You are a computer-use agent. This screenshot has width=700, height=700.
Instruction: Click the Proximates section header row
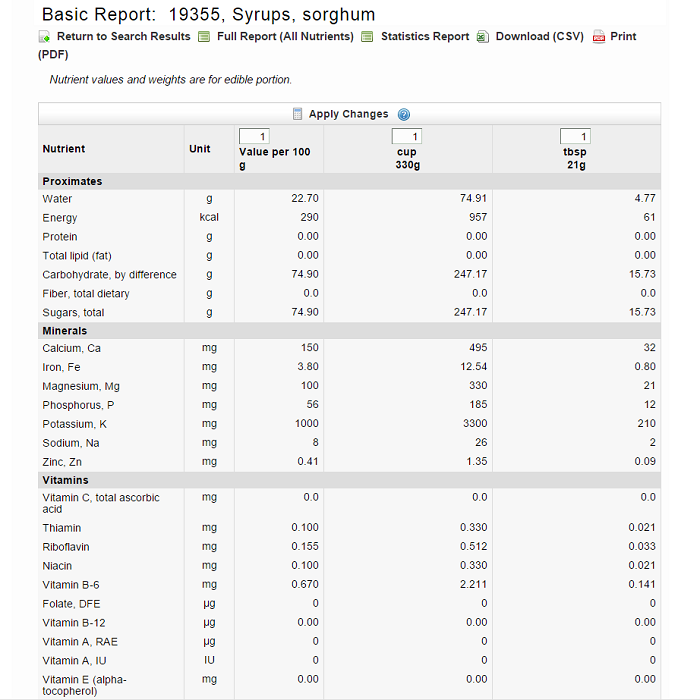(72, 182)
